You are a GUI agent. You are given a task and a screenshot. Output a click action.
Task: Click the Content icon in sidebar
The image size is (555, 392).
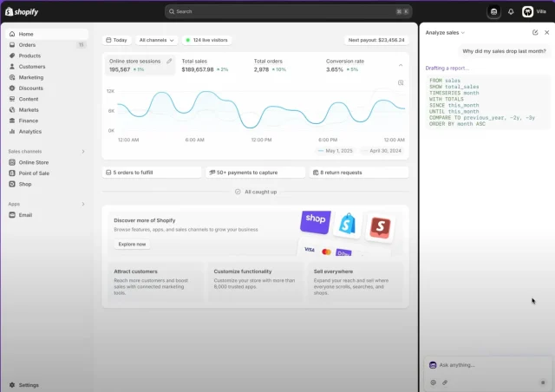[x=12, y=99]
